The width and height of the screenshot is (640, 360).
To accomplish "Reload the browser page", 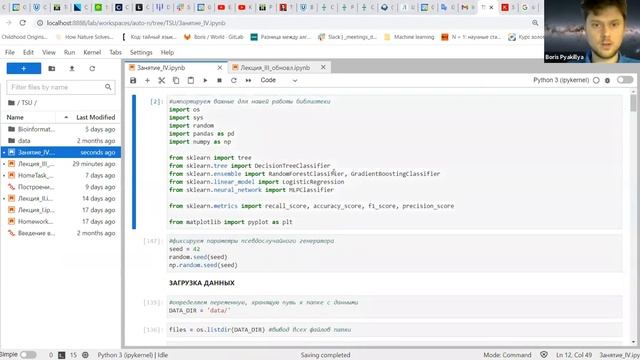I will [22, 23].
